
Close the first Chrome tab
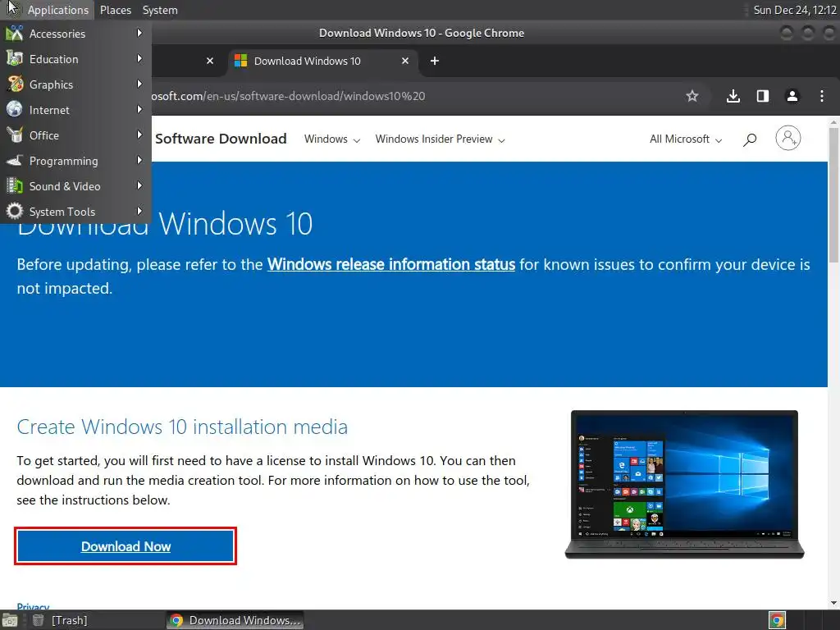210,61
